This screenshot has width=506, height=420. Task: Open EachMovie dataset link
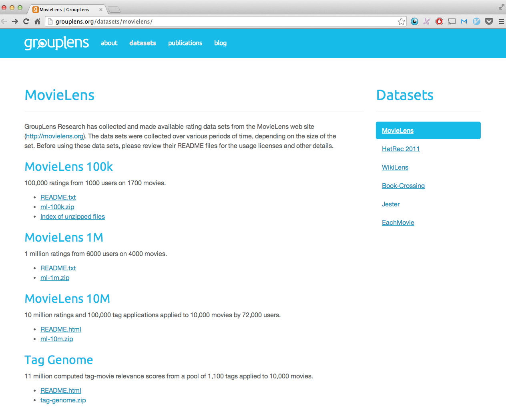[x=398, y=222]
